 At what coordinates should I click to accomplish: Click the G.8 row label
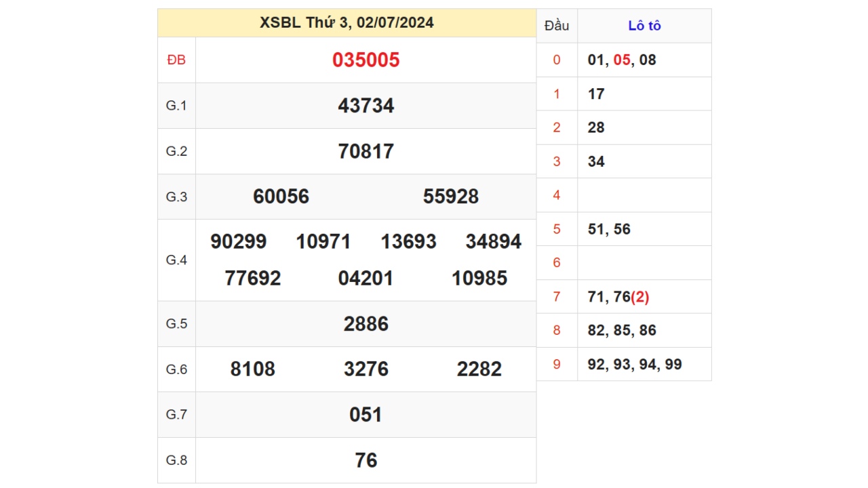pos(176,460)
